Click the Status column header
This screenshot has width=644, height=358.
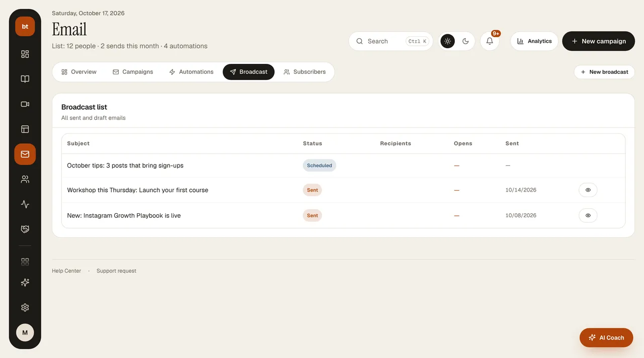pyautogui.click(x=312, y=143)
